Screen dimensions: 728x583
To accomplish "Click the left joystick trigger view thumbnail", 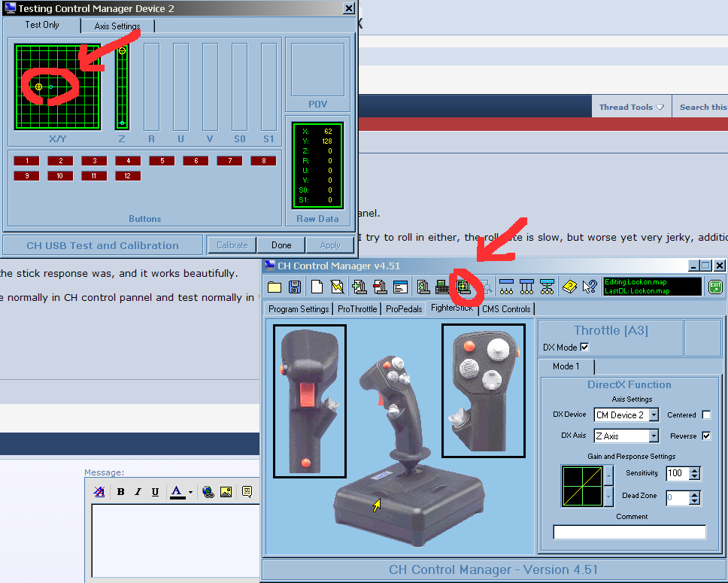I will point(310,402).
